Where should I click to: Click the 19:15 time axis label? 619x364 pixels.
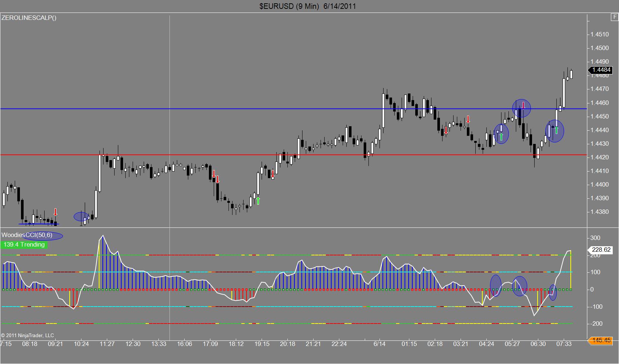pyautogui.click(x=262, y=344)
